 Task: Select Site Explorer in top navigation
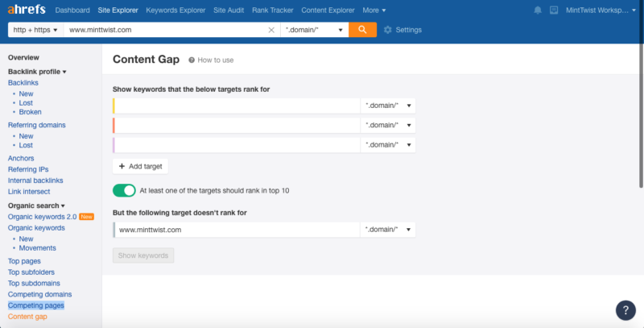[x=118, y=10]
